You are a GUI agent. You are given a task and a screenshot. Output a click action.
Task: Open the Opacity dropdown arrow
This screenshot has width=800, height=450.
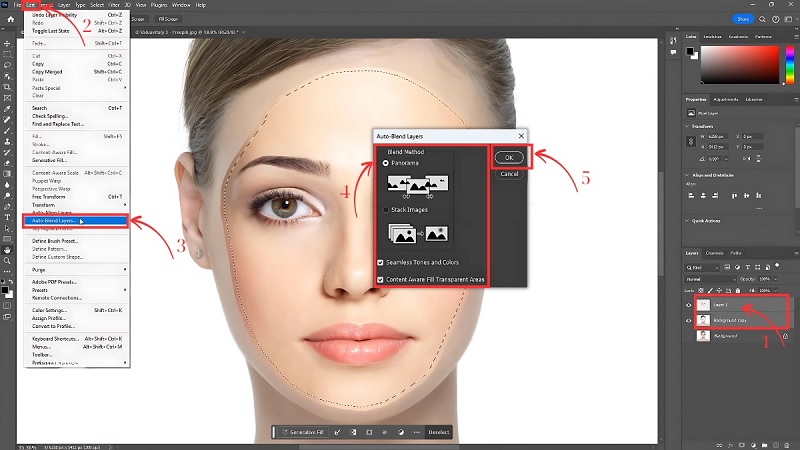coord(776,279)
